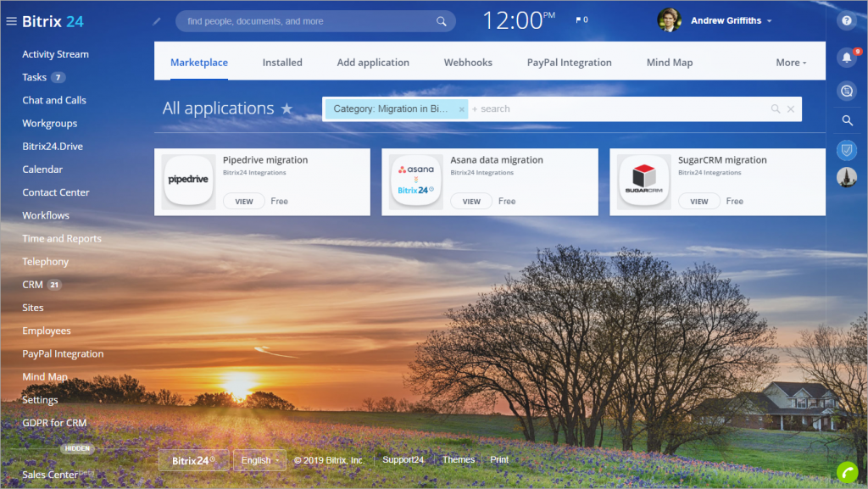This screenshot has width=868, height=489.
Task: Open Telephony in left menu
Action: [x=46, y=262]
